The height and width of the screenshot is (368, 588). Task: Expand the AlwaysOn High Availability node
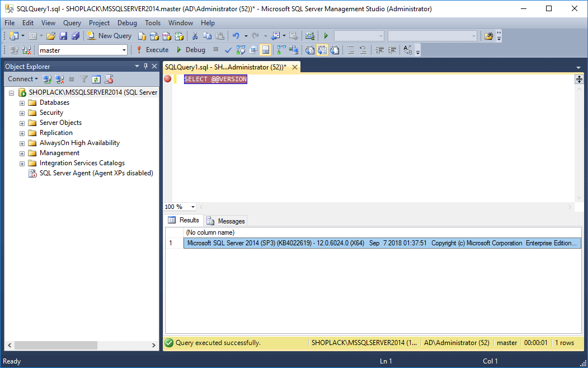[x=22, y=143]
